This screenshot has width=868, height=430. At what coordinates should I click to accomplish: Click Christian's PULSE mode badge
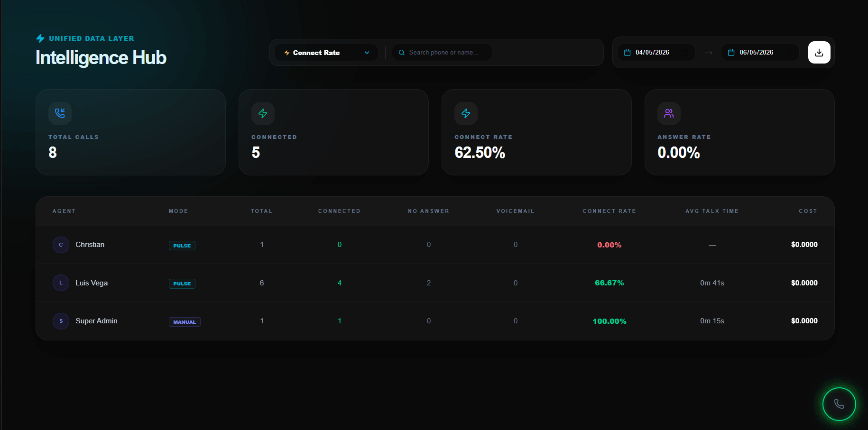pyautogui.click(x=182, y=246)
